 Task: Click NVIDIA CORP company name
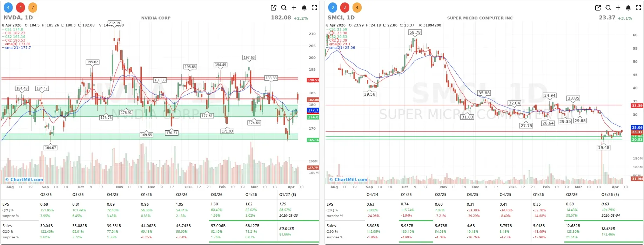[156, 18]
